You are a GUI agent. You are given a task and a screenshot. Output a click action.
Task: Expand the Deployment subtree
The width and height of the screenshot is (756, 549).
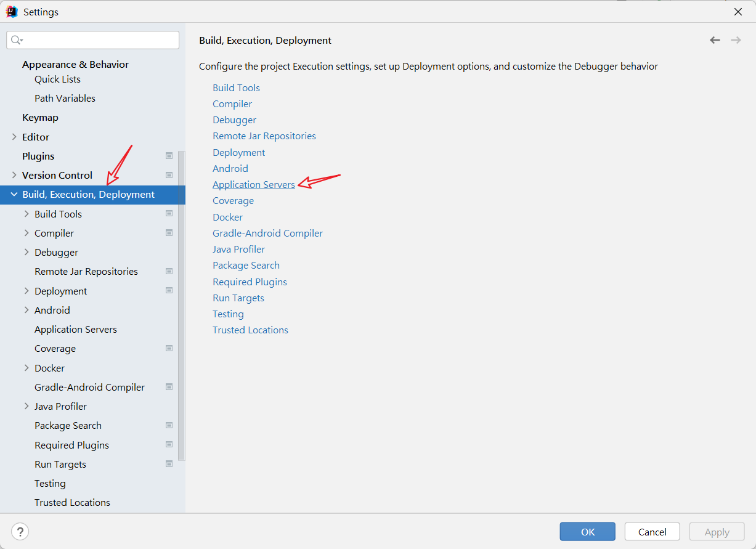pos(26,291)
